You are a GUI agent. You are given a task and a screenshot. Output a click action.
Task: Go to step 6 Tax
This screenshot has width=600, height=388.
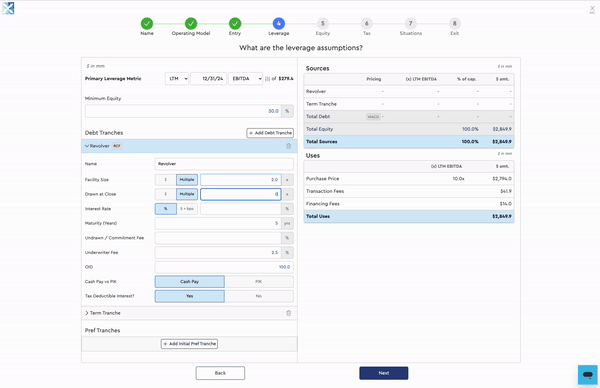[x=367, y=24]
